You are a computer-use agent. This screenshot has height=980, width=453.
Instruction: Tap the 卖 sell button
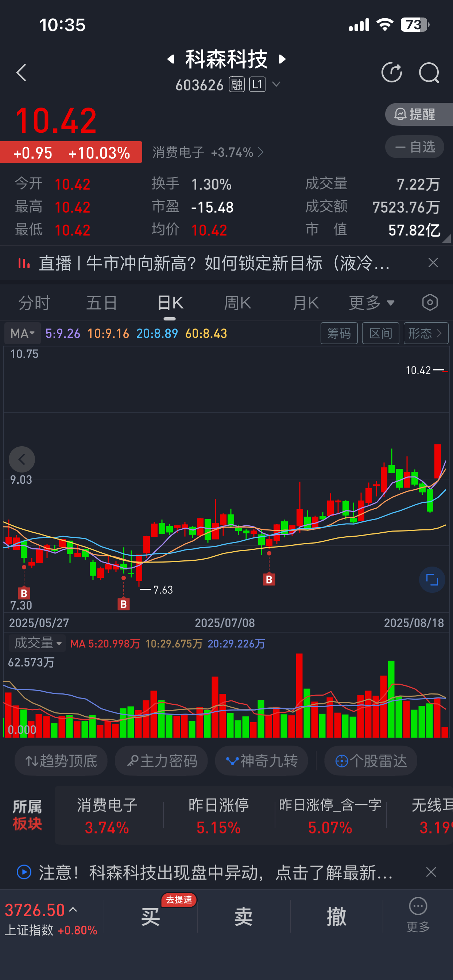244,916
